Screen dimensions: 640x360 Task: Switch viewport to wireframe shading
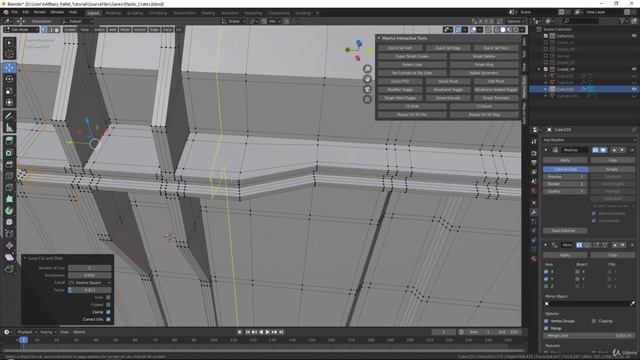[x=496, y=30]
